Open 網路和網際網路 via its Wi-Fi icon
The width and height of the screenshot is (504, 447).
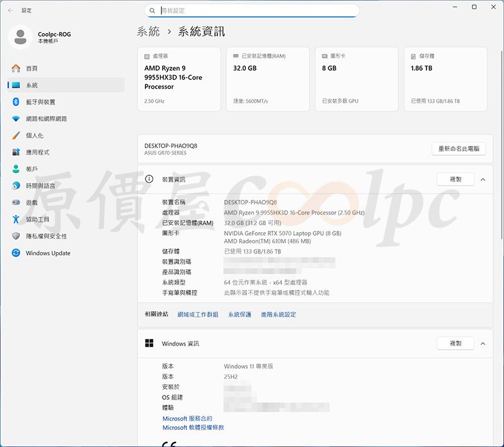pos(16,119)
